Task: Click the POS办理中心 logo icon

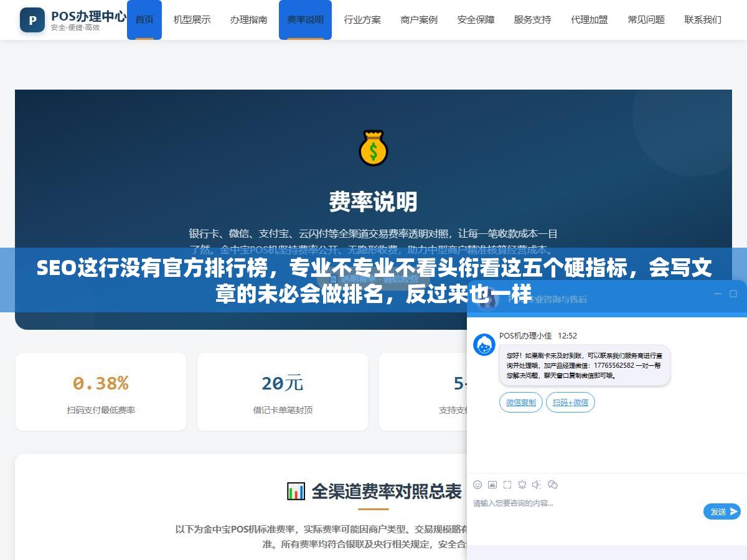Action: pos(32,20)
